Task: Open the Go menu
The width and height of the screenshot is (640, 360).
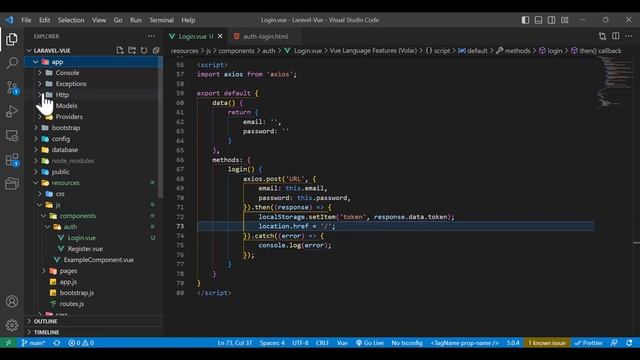Action: coord(118,20)
